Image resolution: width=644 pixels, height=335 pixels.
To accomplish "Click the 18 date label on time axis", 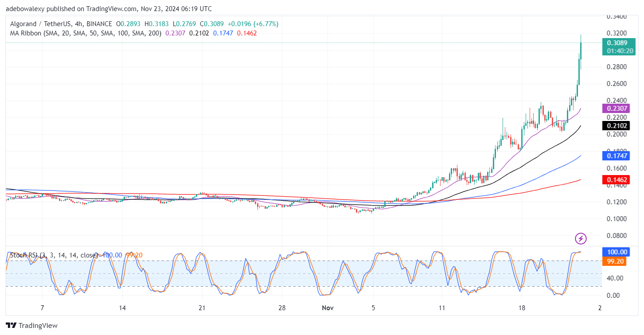I will click(x=522, y=308).
